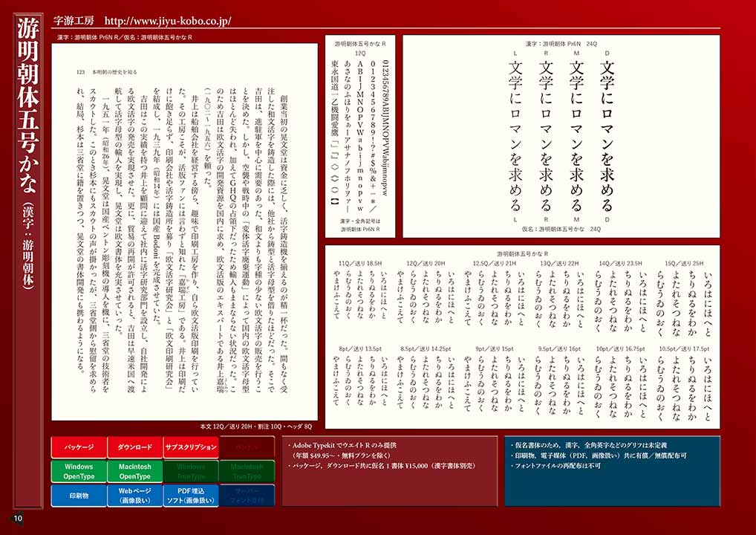Image resolution: width=756 pixels, height=535 pixels.
Task: Click the 13Q/送り 22H sample label
Action: [x=559, y=263]
